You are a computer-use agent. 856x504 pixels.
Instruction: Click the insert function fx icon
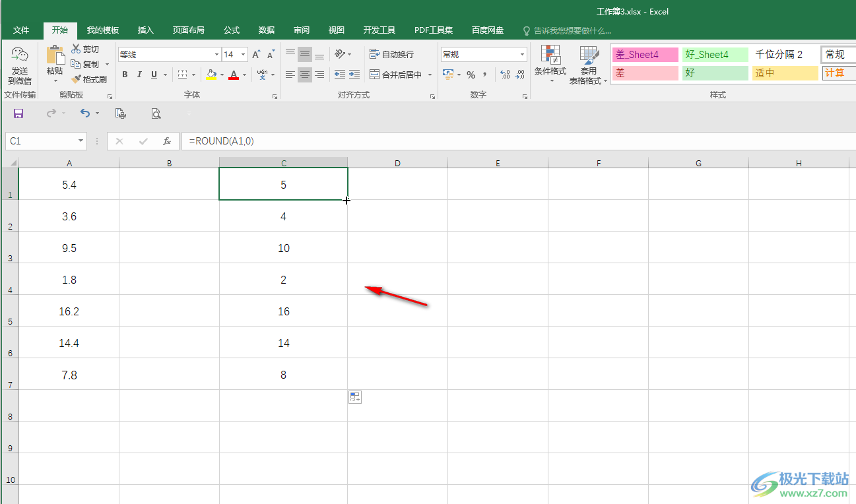[x=167, y=141]
